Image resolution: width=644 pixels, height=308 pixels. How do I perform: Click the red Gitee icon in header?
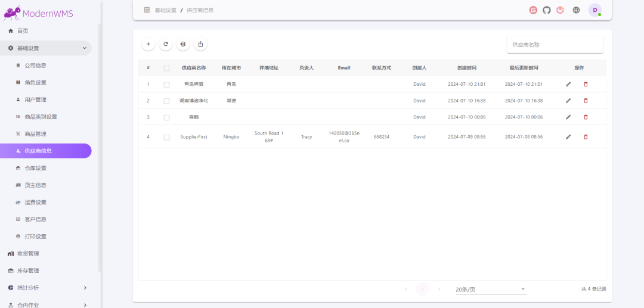[x=533, y=10]
